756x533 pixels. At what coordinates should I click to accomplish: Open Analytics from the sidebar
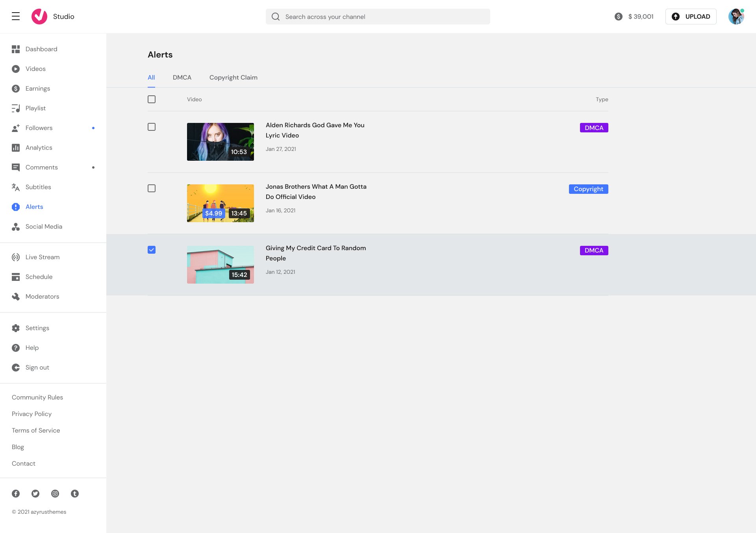click(39, 148)
